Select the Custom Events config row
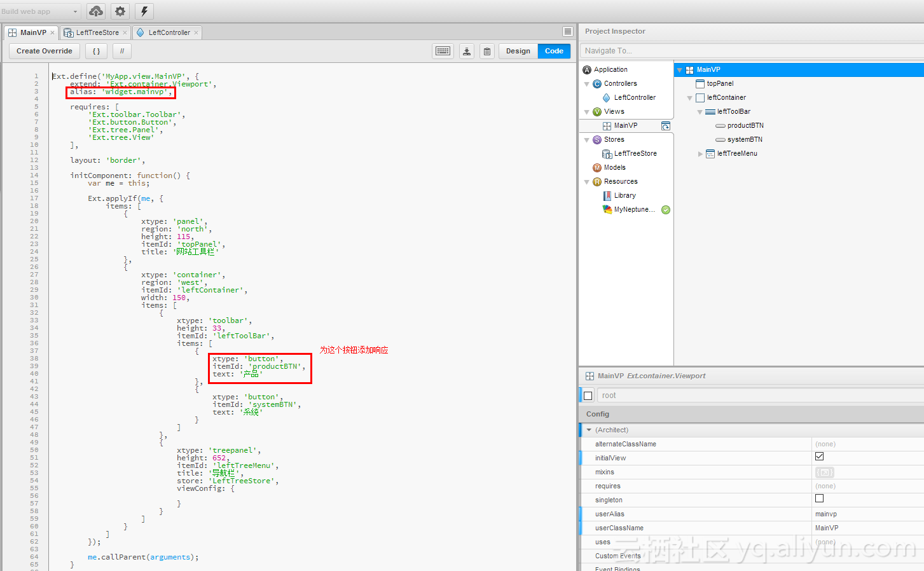The width and height of the screenshot is (924, 571). (752, 556)
